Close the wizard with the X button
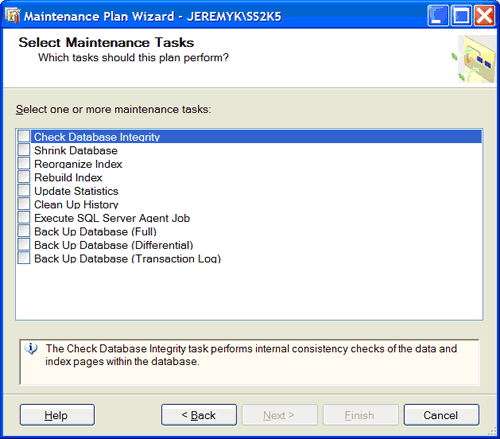 click(x=484, y=15)
